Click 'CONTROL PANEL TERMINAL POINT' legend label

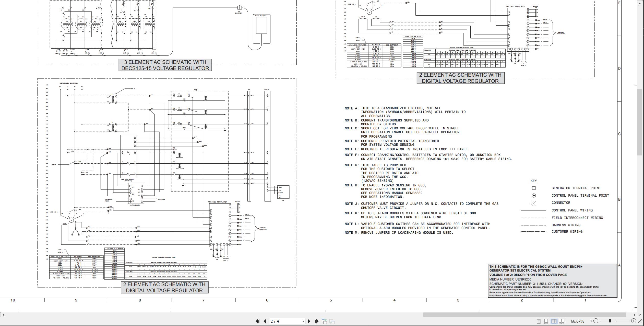(x=580, y=196)
